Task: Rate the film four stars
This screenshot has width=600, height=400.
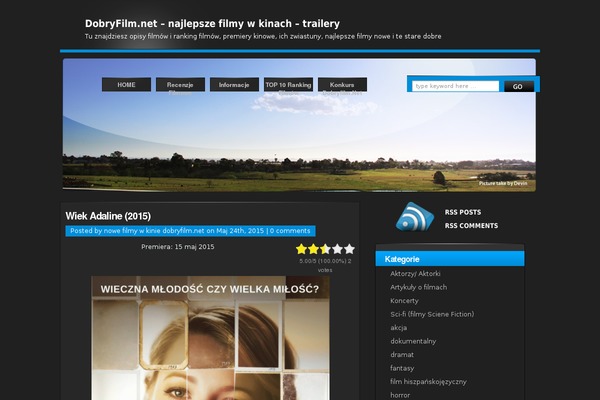Action: click(337, 249)
